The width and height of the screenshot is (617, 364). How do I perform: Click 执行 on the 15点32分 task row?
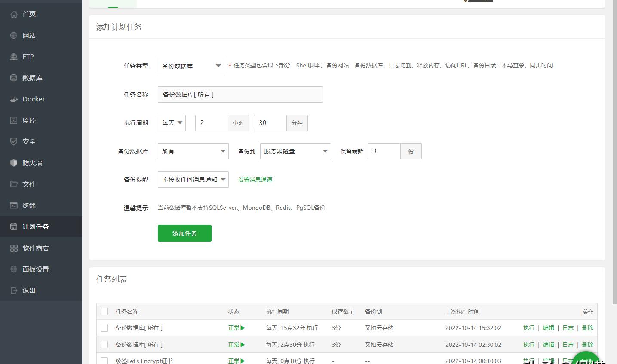coord(529,328)
